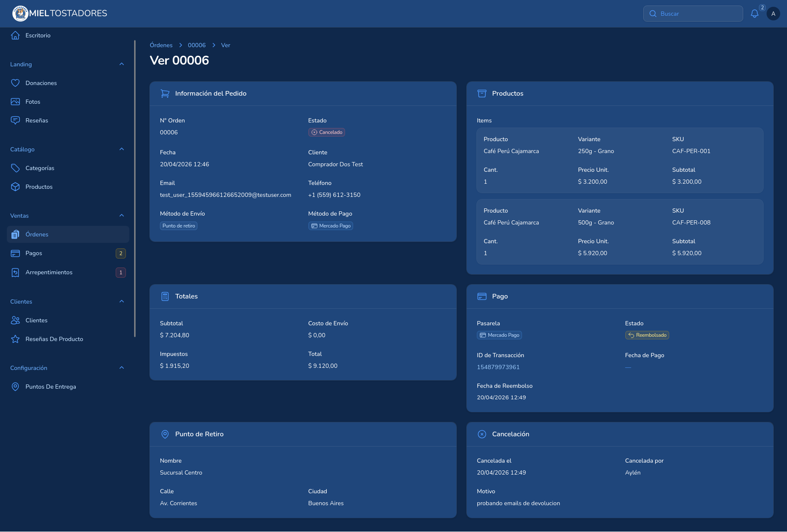
Task: Open the user avatar menu
Action: tap(773, 14)
